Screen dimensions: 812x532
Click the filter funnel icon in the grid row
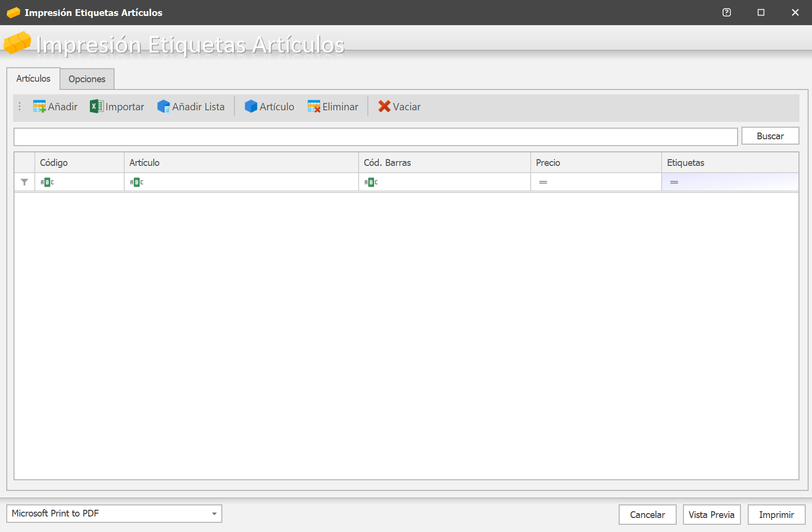point(24,182)
